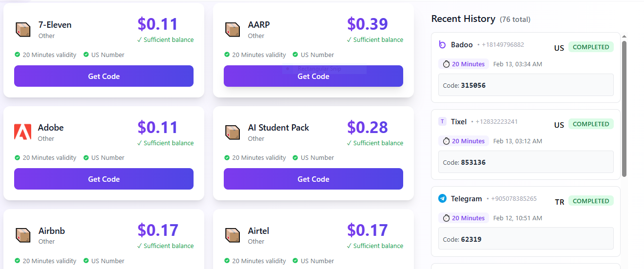Request a code for Adobe

click(x=104, y=179)
